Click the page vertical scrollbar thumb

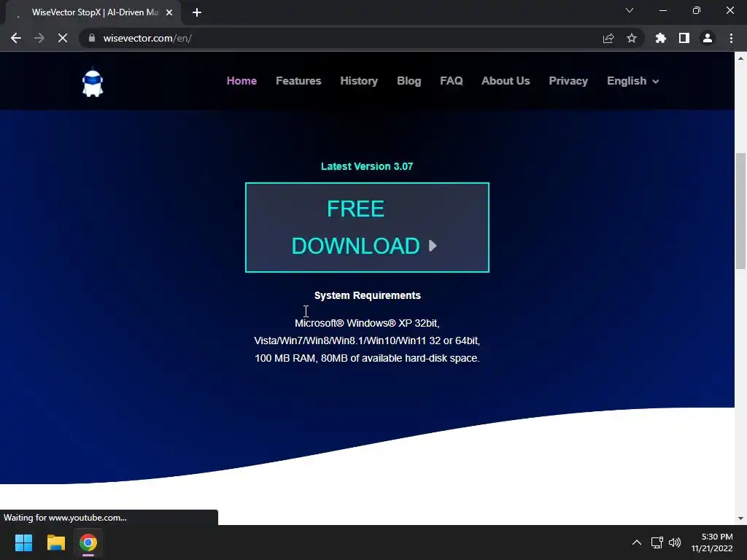(x=740, y=211)
